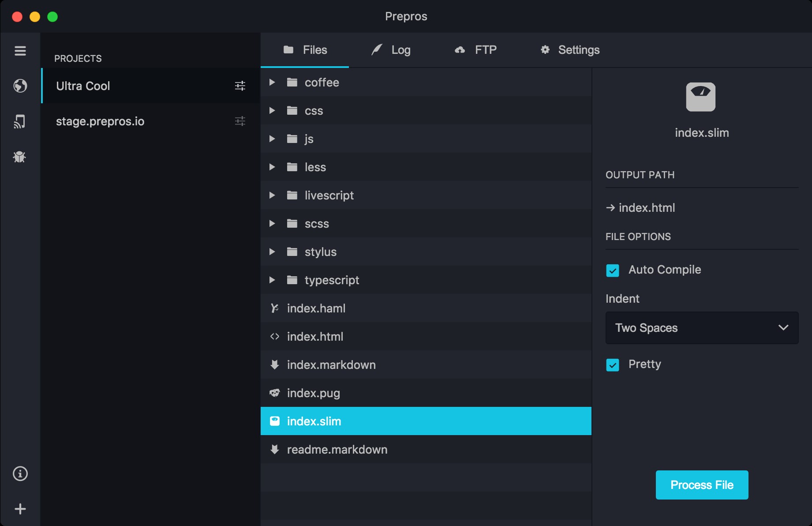The height and width of the screenshot is (526, 812).
Task: Click the Process File button
Action: point(702,485)
